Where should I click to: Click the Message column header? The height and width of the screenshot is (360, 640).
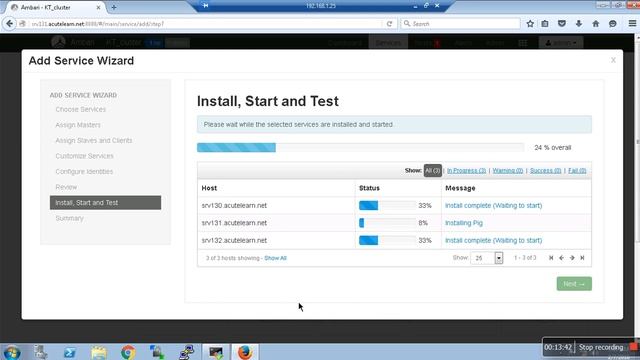click(460, 188)
